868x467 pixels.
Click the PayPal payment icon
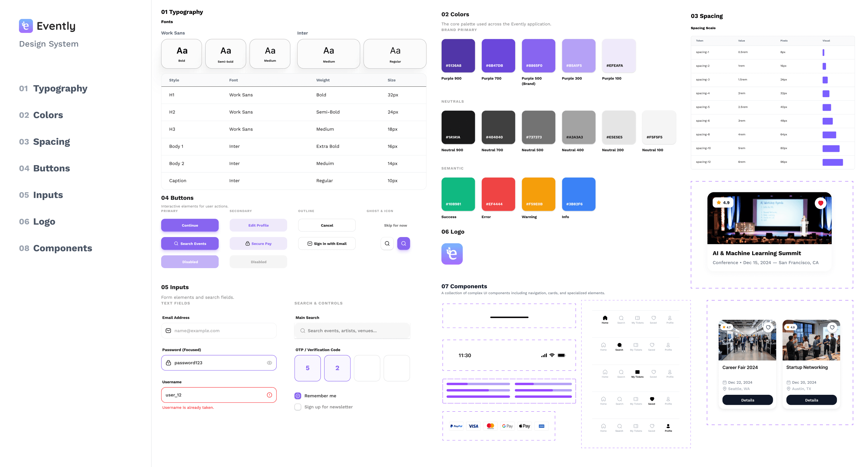tap(456, 426)
